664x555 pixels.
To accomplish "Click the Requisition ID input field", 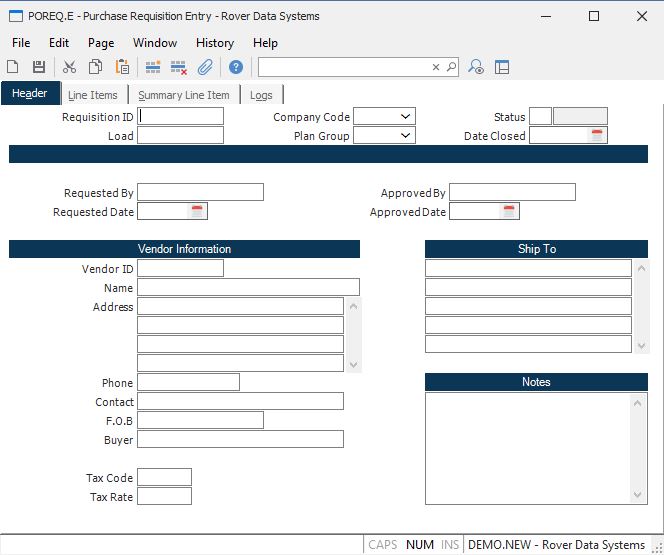I will click(x=181, y=117).
